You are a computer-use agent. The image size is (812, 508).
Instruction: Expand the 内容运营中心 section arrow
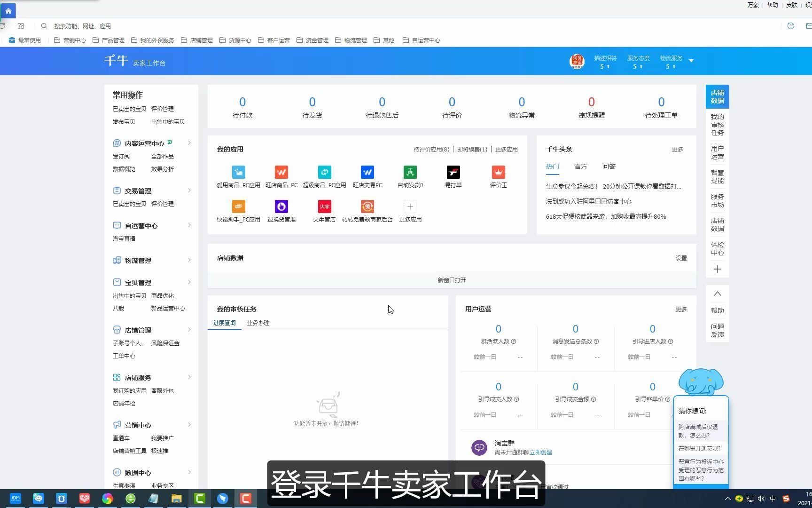click(x=189, y=143)
